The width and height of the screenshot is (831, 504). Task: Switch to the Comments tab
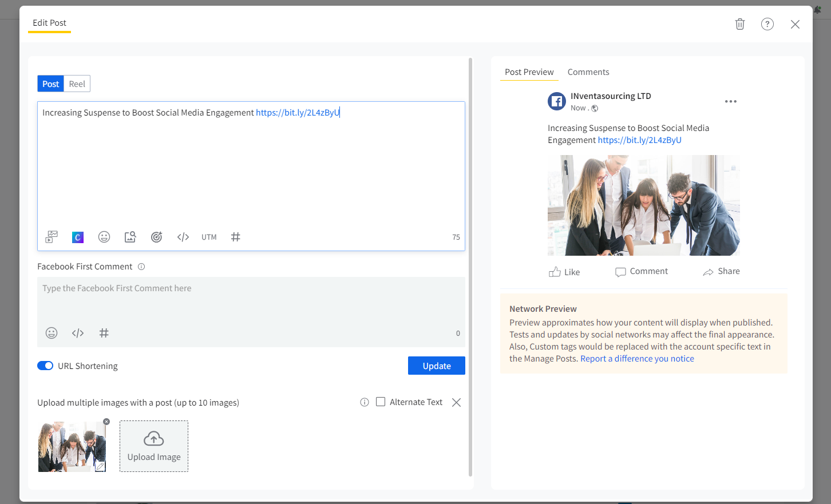pos(588,72)
